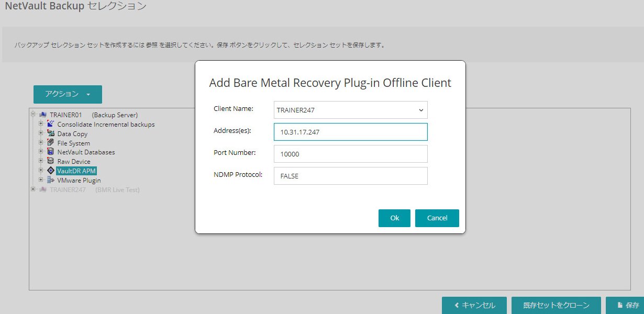Click the TRAINER247 client icon
The width and height of the screenshot is (644, 314).
pyautogui.click(x=43, y=189)
